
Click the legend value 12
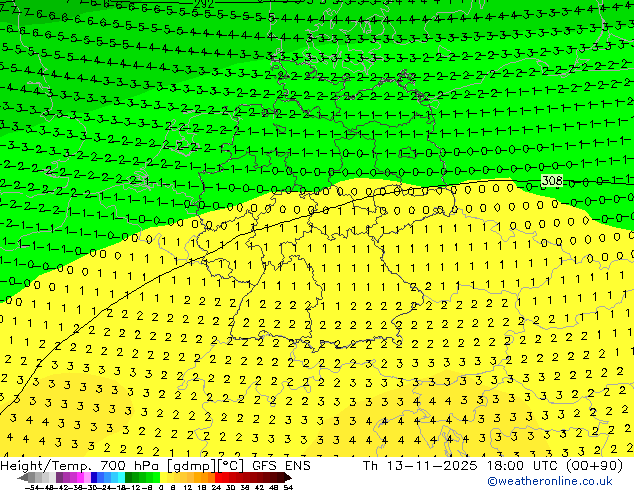[187, 487]
